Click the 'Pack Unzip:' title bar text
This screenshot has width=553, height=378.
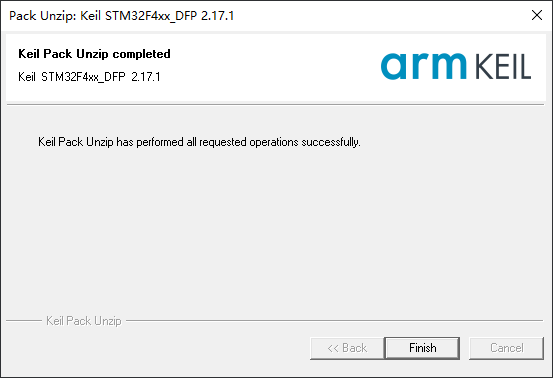tap(43, 16)
